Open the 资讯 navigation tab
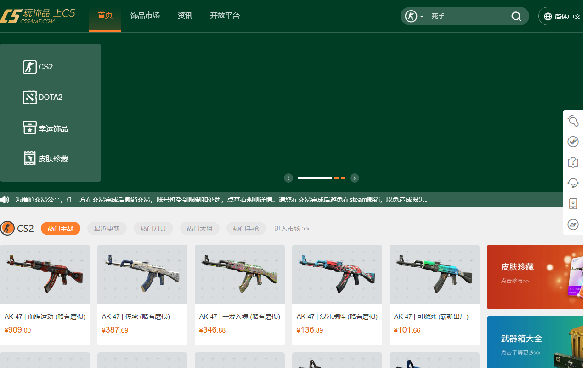The height and width of the screenshot is (368, 588). (185, 16)
